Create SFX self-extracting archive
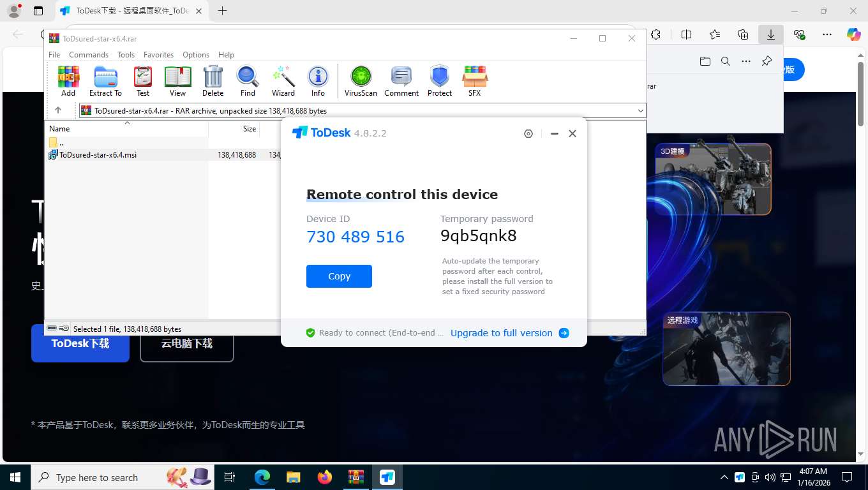Viewport: 868px width, 490px height. pyautogui.click(x=474, y=81)
